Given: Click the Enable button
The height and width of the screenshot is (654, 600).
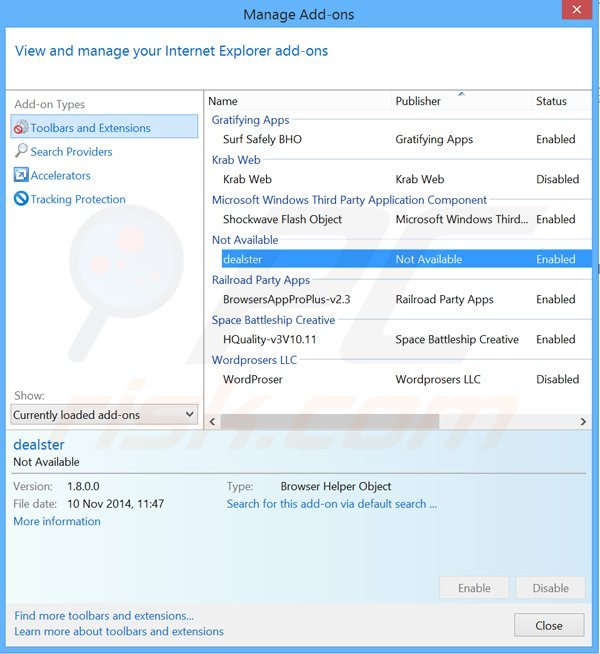Looking at the screenshot, I should pos(474,588).
